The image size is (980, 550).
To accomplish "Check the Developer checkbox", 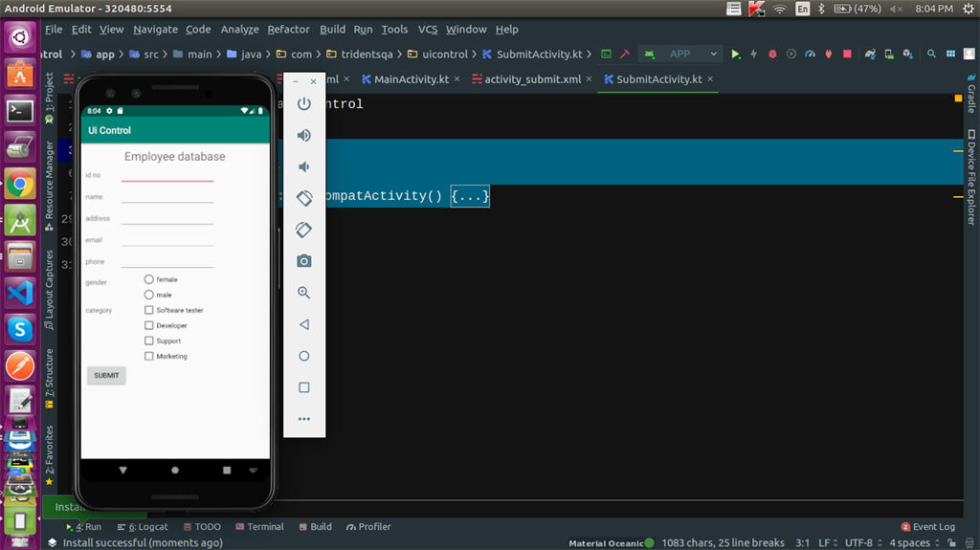I will coord(148,325).
